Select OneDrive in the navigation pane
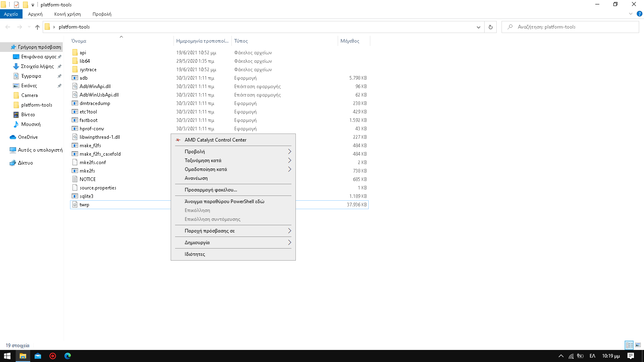The width and height of the screenshot is (644, 362). pos(28,137)
